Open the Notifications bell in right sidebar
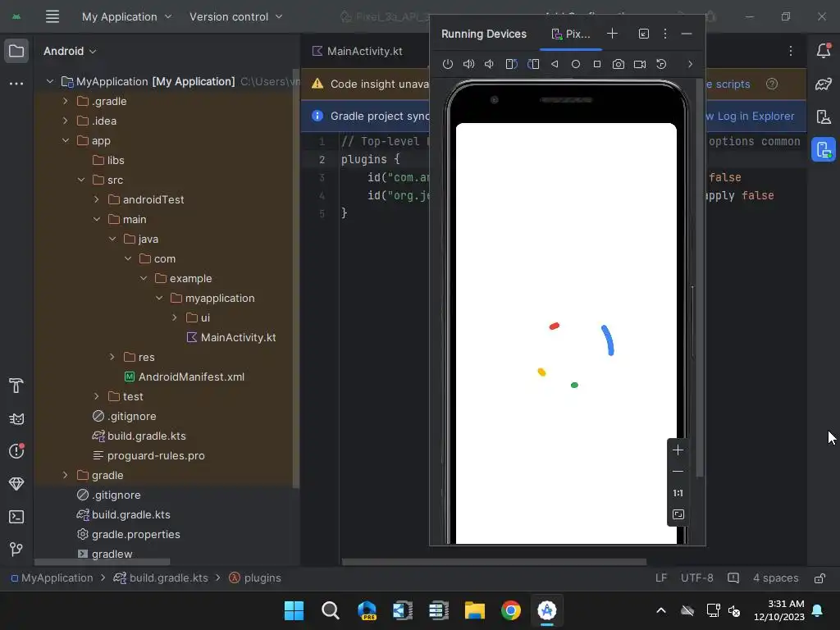840x630 pixels. (824, 51)
